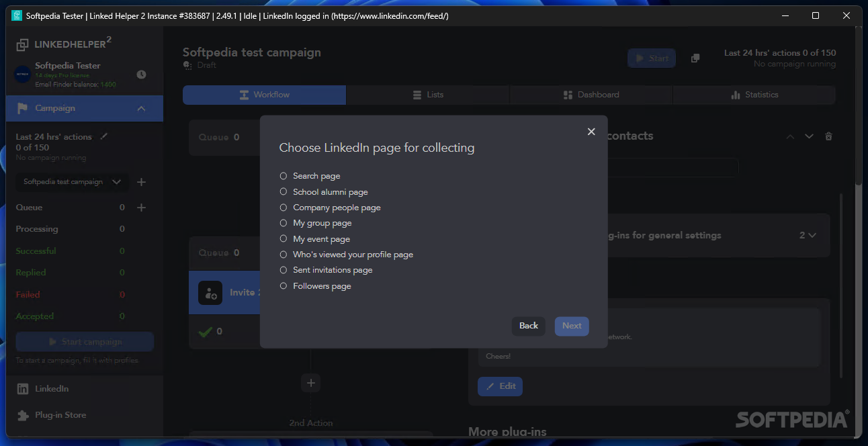Select Followers page radio button
868x446 pixels.
point(284,286)
